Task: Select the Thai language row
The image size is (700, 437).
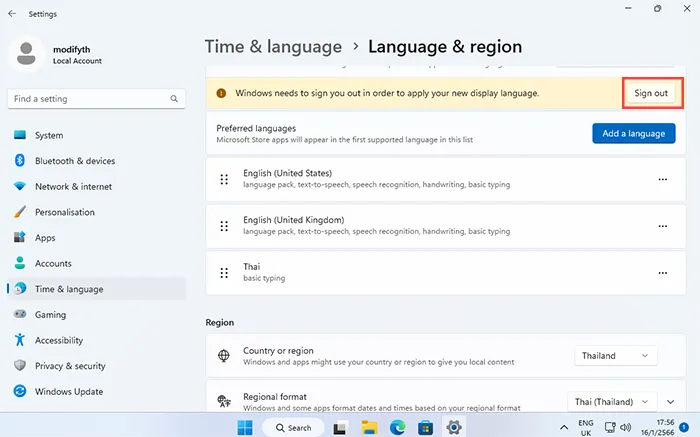Action: pos(446,273)
